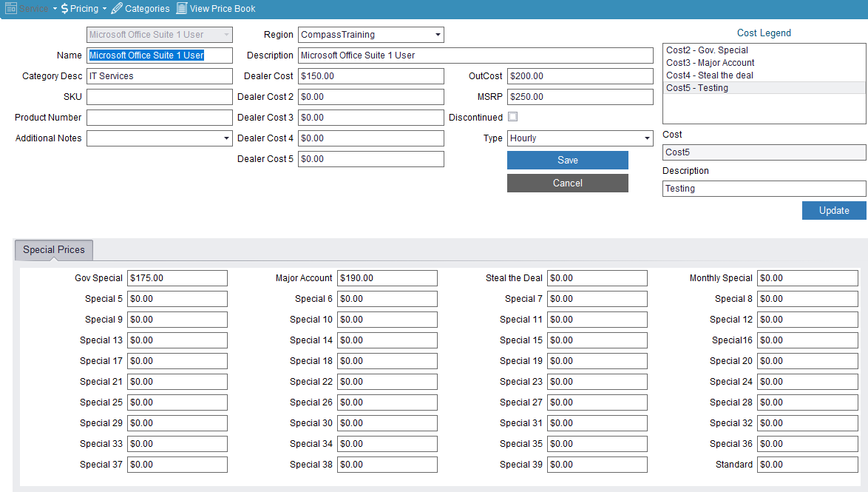Open View Price Book

coord(216,8)
